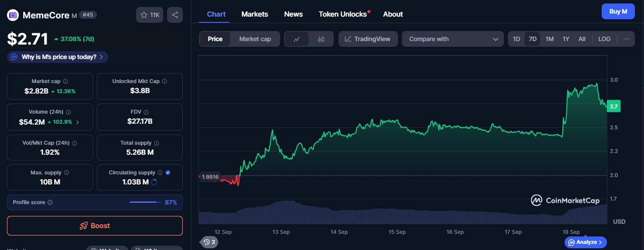Click the 2.7 current price tag
Image resolution: width=644 pixels, height=250 pixels.
[613, 106]
